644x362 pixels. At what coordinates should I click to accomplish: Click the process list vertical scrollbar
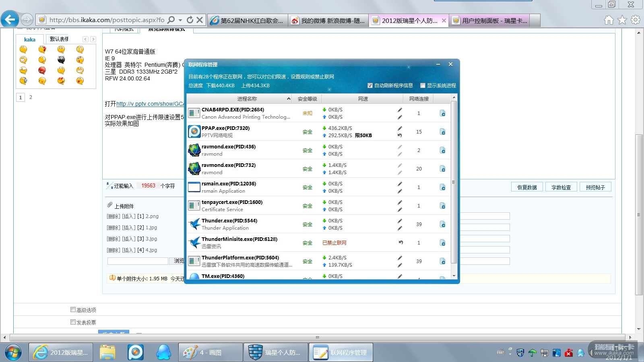(x=454, y=182)
